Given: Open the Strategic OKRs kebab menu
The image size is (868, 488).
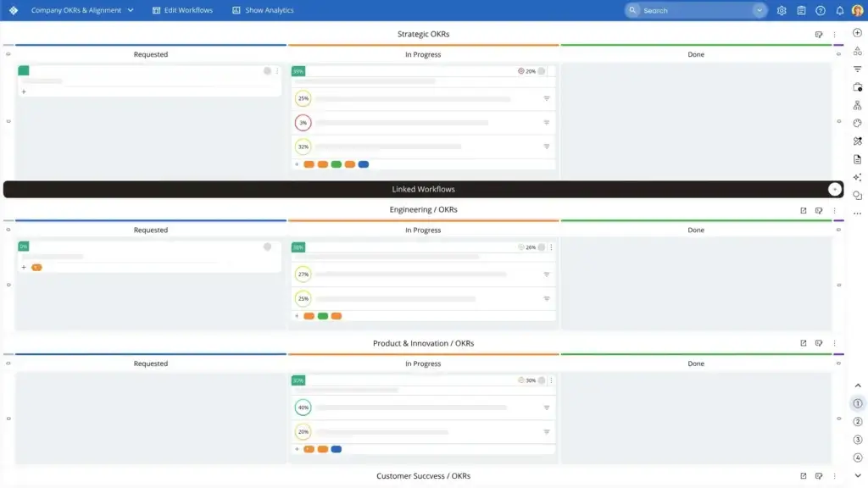Looking at the screenshot, I should click(834, 34).
